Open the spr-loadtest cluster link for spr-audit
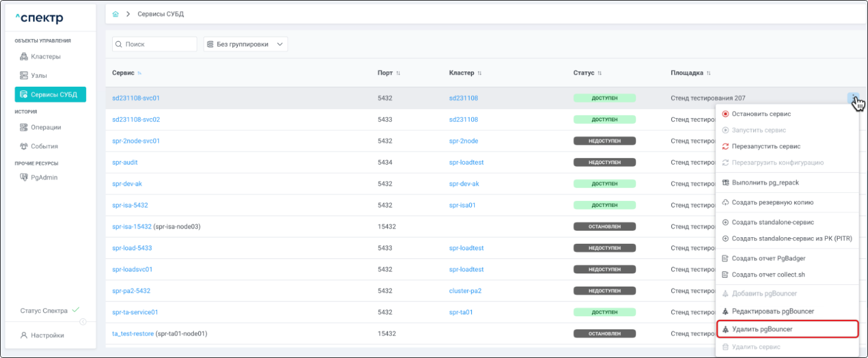 click(x=466, y=163)
